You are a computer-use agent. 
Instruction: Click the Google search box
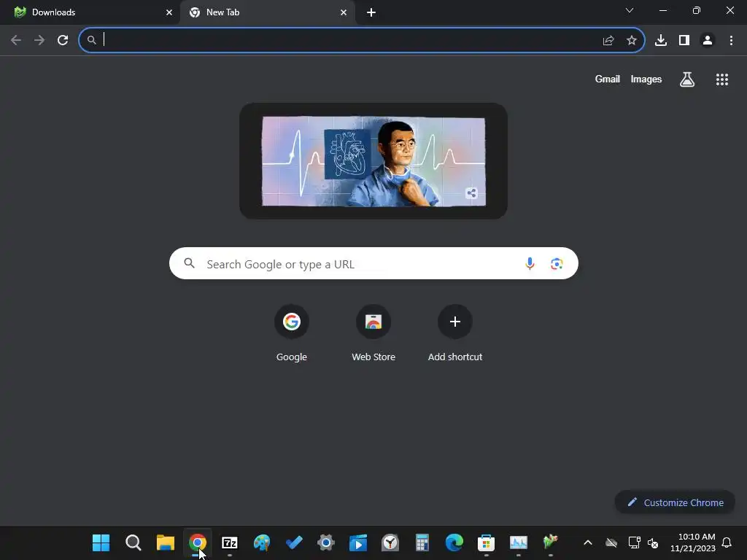tap(374, 263)
